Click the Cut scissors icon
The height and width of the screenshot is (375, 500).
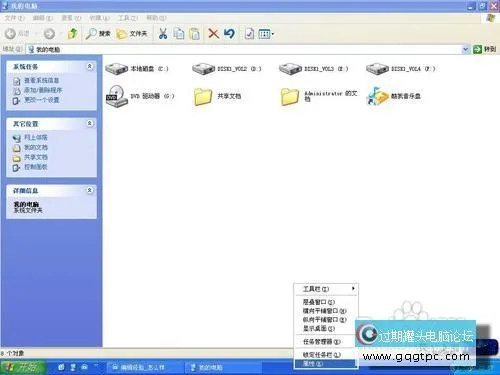[x=163, y=34]
